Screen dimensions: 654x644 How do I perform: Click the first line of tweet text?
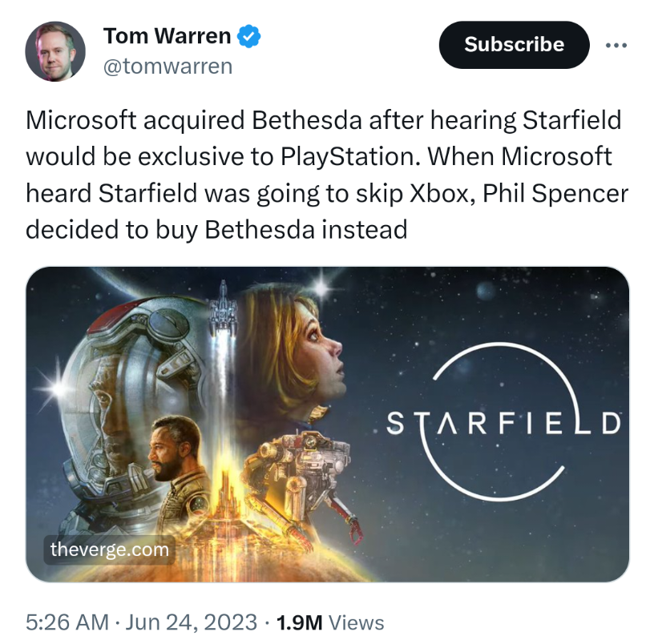(324, 120)
